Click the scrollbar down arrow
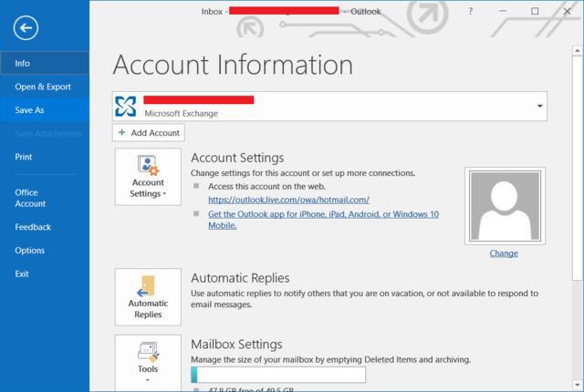The height and width of the screenshot is (392, 584). point(578,385)
